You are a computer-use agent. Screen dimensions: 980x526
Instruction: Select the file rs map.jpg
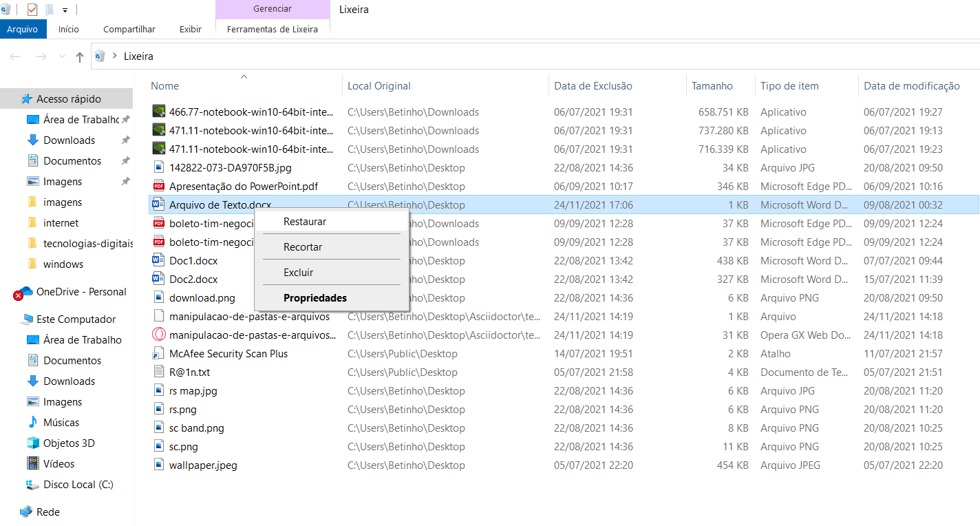coord(193,391)
